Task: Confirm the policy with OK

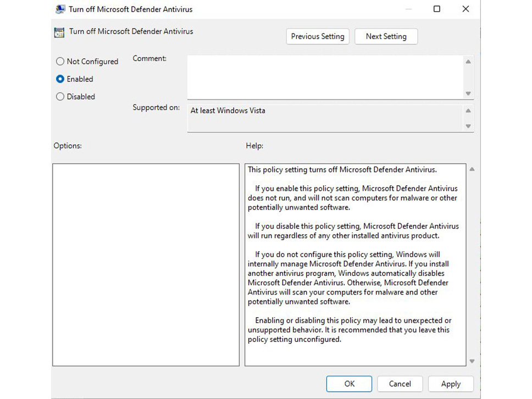Action: click(x=349, y=384)
